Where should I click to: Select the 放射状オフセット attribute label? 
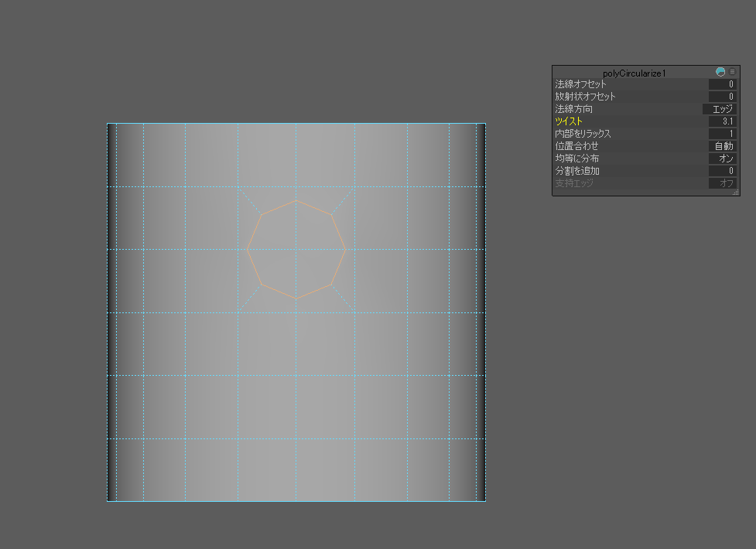coord(585,97)
